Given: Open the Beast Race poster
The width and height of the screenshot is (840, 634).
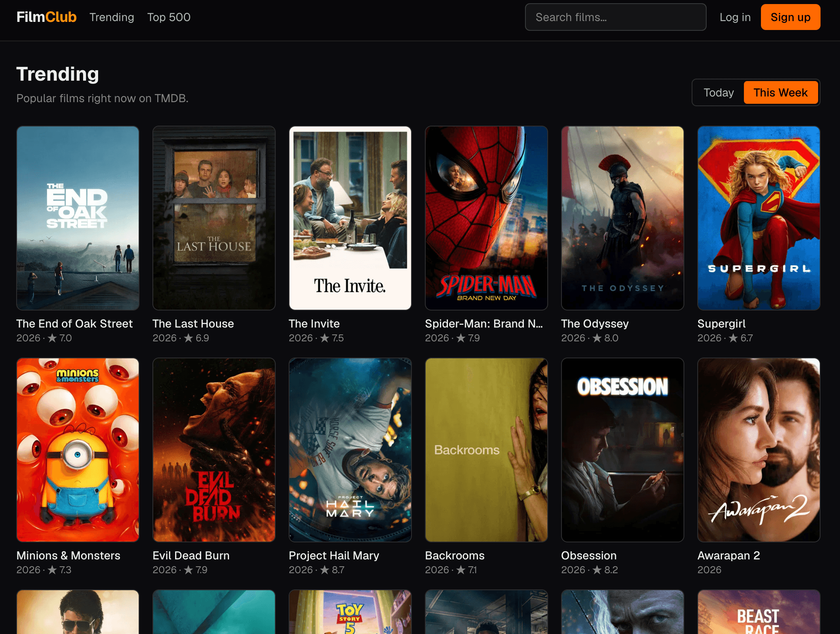Looking at the screenshot, I should point(759,612).
